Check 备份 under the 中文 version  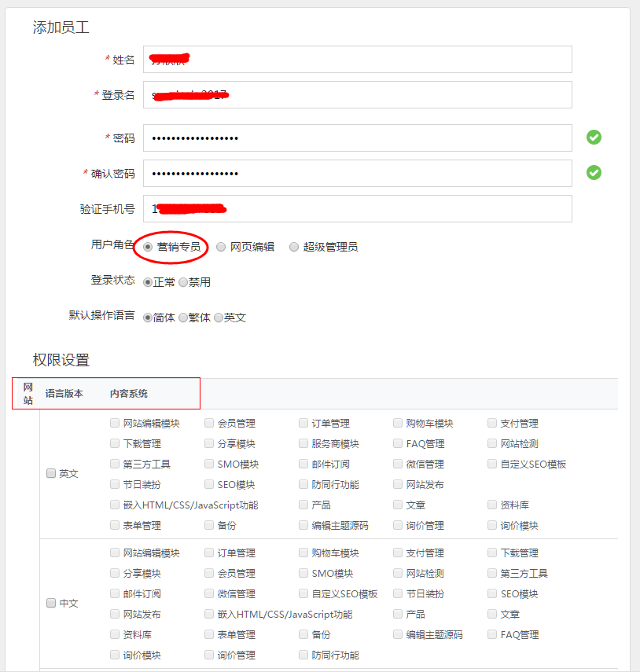(x=303, y=633)
